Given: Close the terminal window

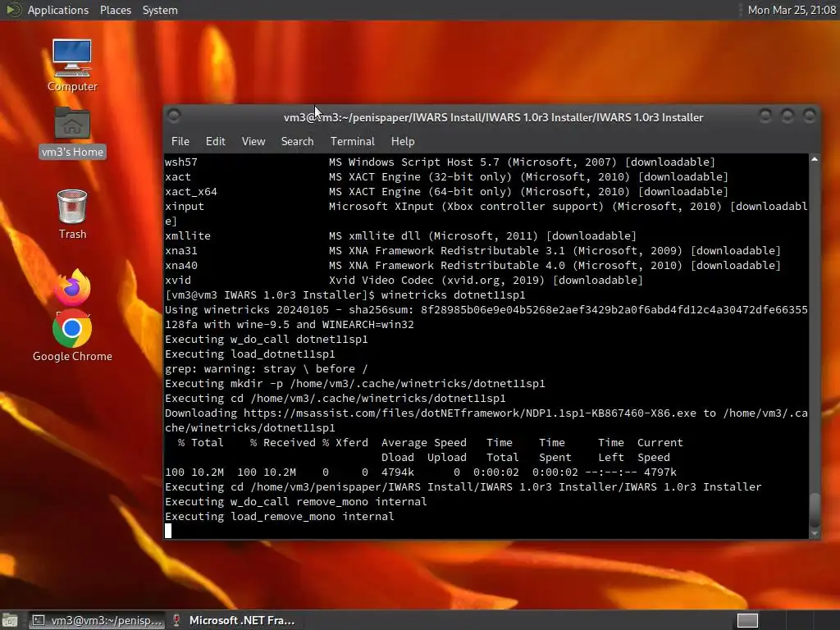Looking at the screenshot, I should point(810,116).
